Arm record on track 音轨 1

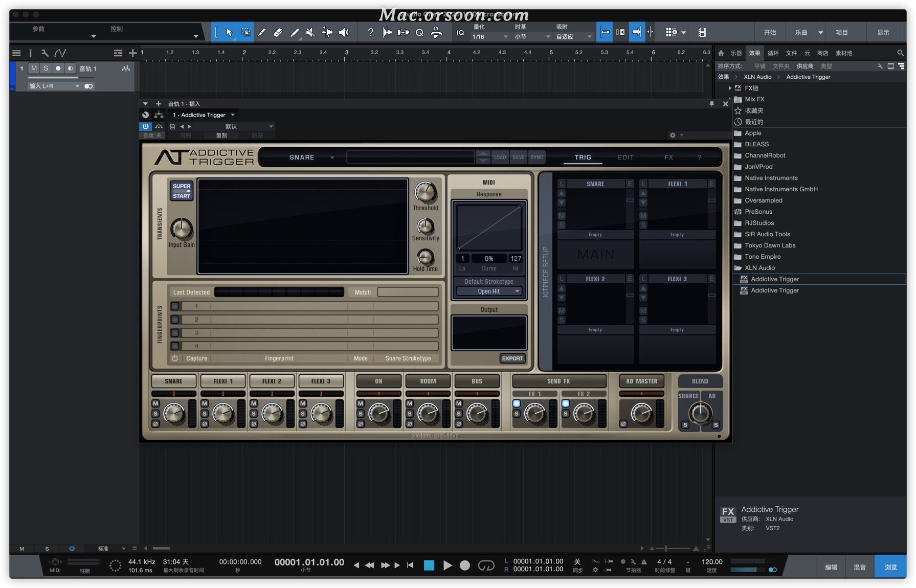click(x=58, y=69)
